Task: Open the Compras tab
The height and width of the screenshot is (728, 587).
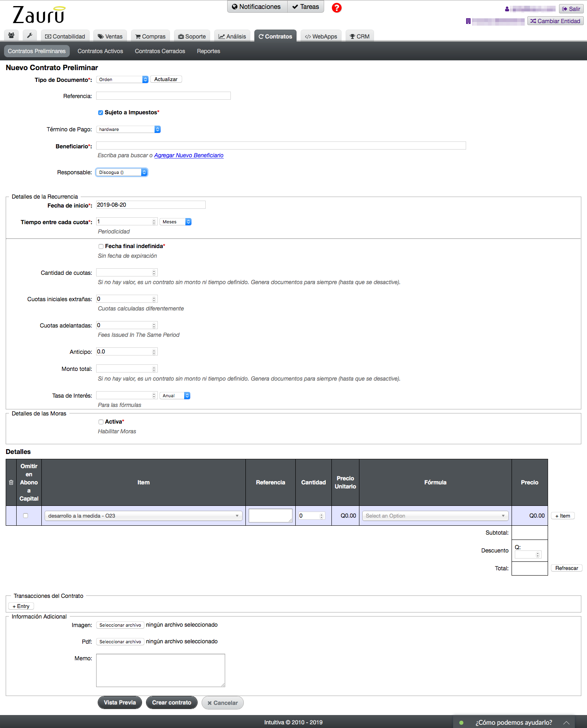Action: point(150,36)
